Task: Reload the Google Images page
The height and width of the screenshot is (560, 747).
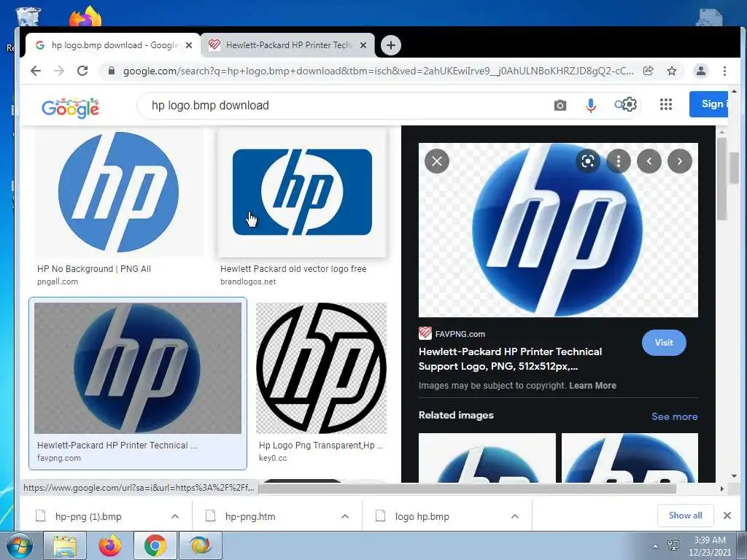Action: point(82,71)
